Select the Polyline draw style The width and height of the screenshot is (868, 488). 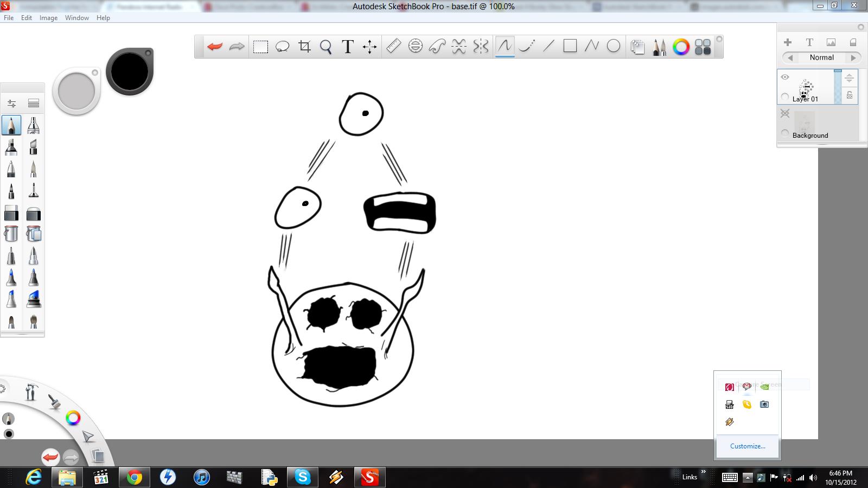(592, 47)
